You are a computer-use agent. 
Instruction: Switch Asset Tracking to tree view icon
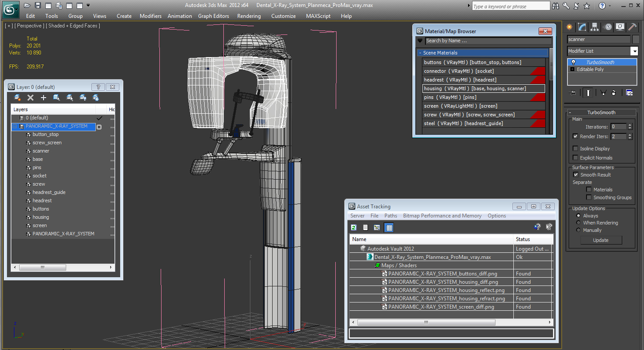[377, 228]
